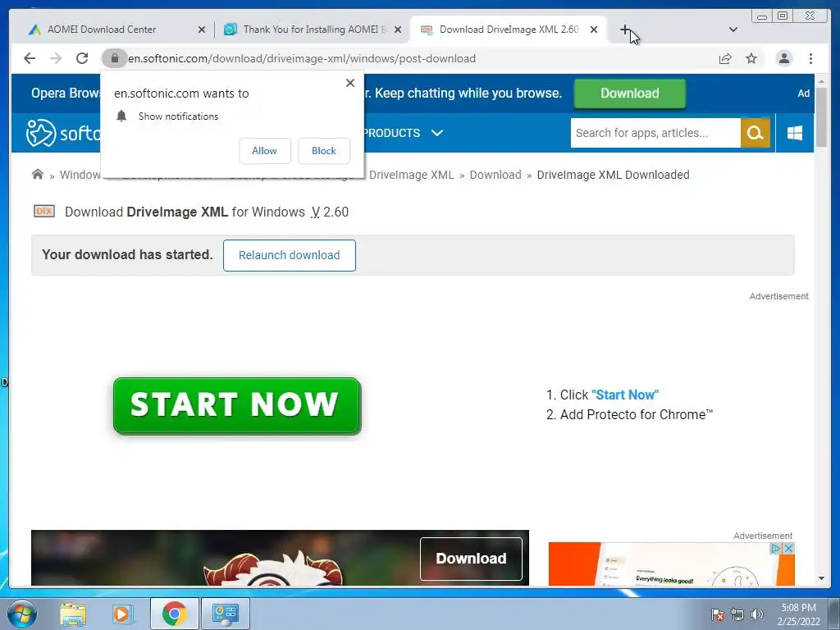Click the page vertical scrollbar thumb
The width and height of the screenshot is (840, 630).
coord(821,116)
